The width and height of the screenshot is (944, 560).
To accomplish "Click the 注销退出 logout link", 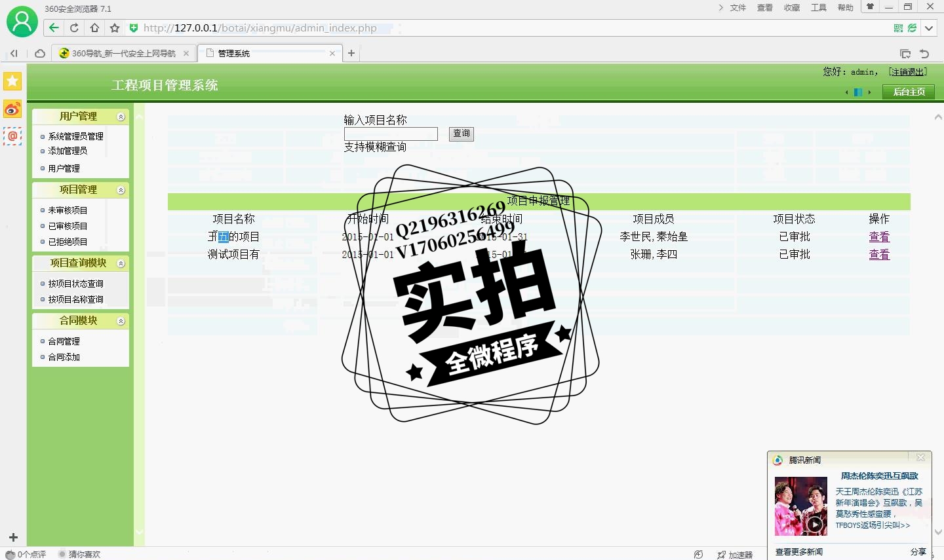I will [908, 72].
